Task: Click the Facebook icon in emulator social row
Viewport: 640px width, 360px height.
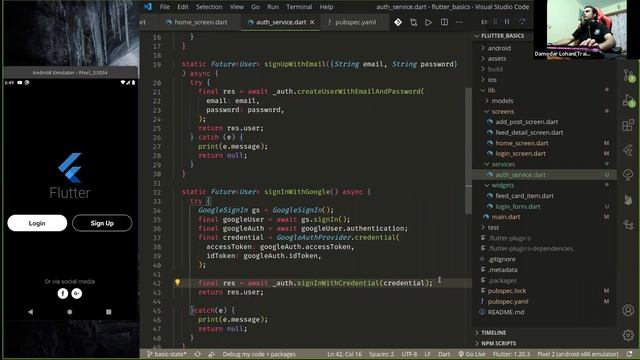Action: pyautogui.click(x=62, y=293)
